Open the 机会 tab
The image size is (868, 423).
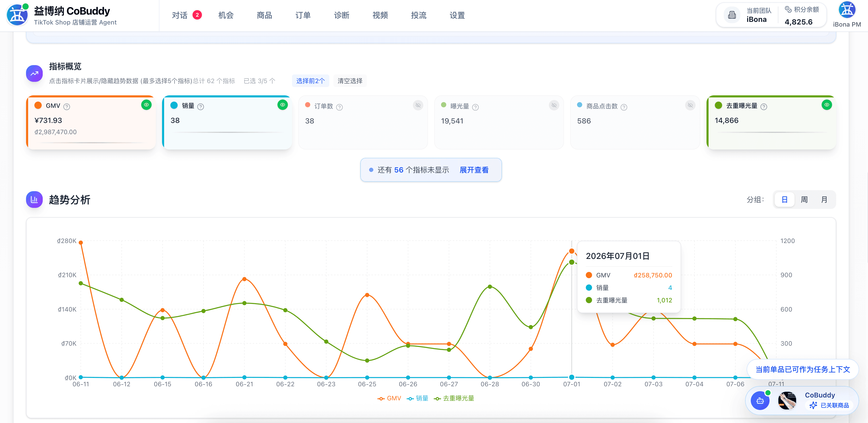click(226, 15)
